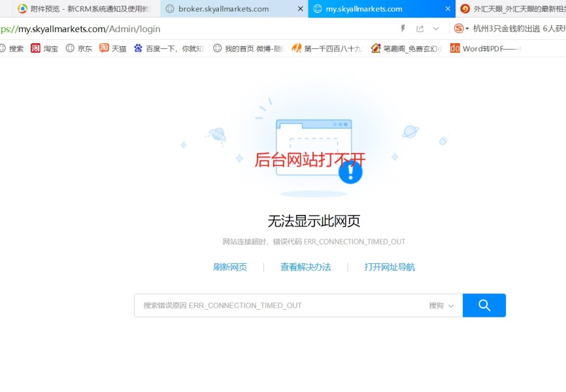Viewport: 566px width, 392px height.
Task: Click the share page icon
Action: 420,29
